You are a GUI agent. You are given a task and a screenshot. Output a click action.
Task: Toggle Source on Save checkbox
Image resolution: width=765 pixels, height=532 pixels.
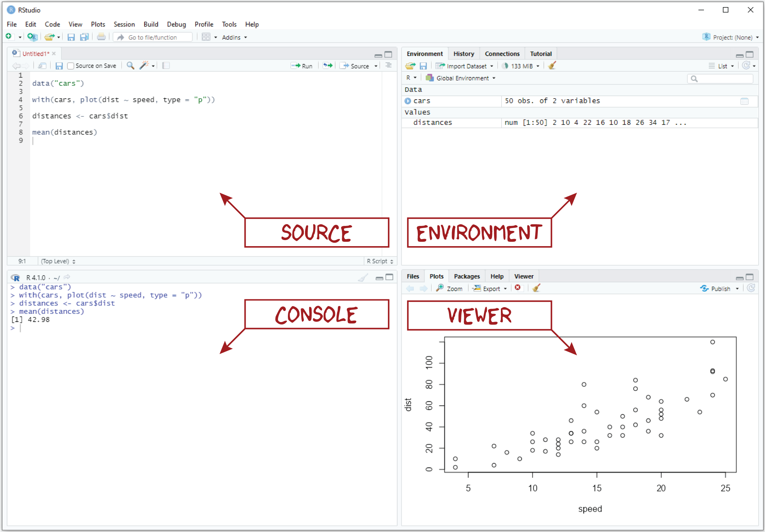(x=71, y=66)
